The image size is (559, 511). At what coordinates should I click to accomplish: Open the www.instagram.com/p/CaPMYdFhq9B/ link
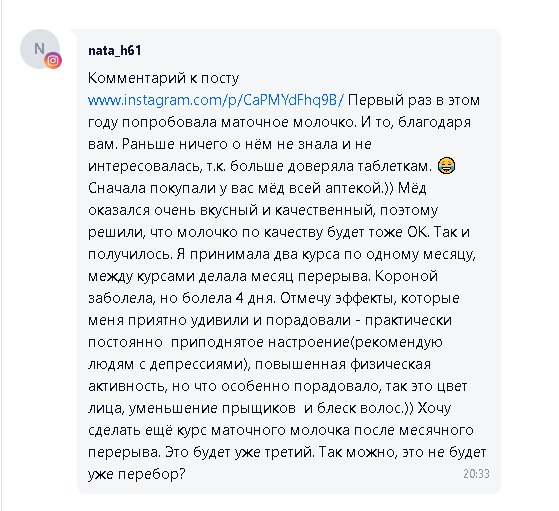[216, 100]
